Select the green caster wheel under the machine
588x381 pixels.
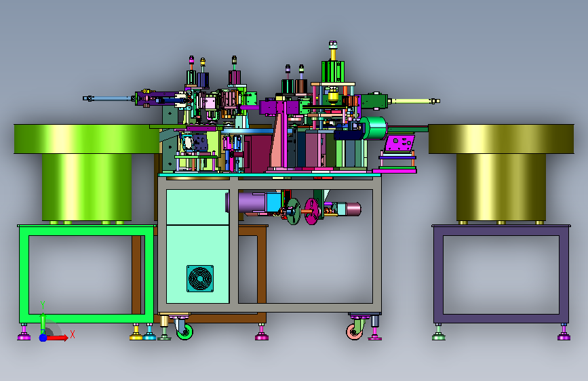pyautogui.click(x=184, y=332)
